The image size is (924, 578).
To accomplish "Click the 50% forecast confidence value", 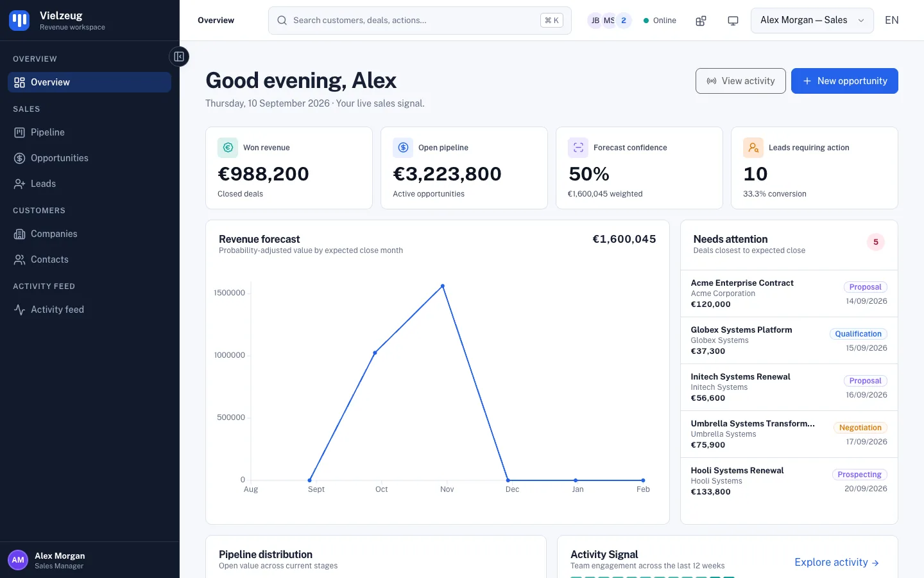I will pos(589,174).
